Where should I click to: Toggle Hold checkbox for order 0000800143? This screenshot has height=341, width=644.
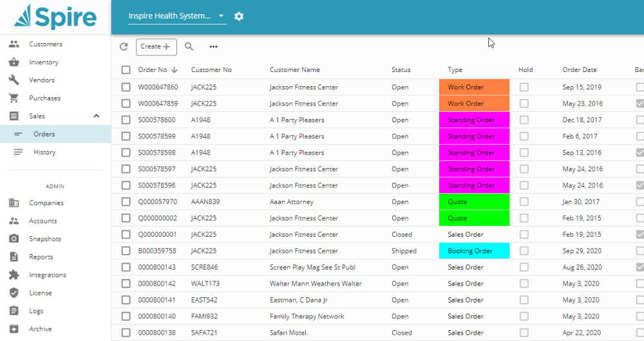tap(524, 267)
